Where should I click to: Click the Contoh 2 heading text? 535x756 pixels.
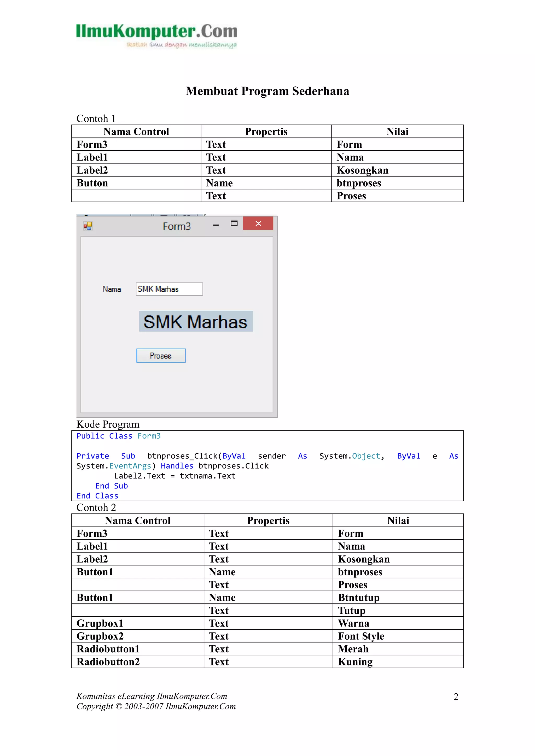coord(96,507)
